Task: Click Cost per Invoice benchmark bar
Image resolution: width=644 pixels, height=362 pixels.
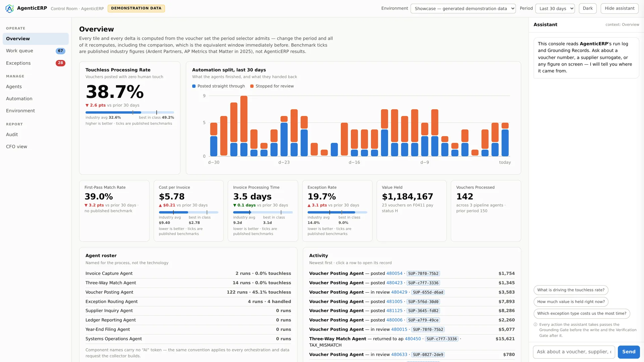Action: click(189, 212)
